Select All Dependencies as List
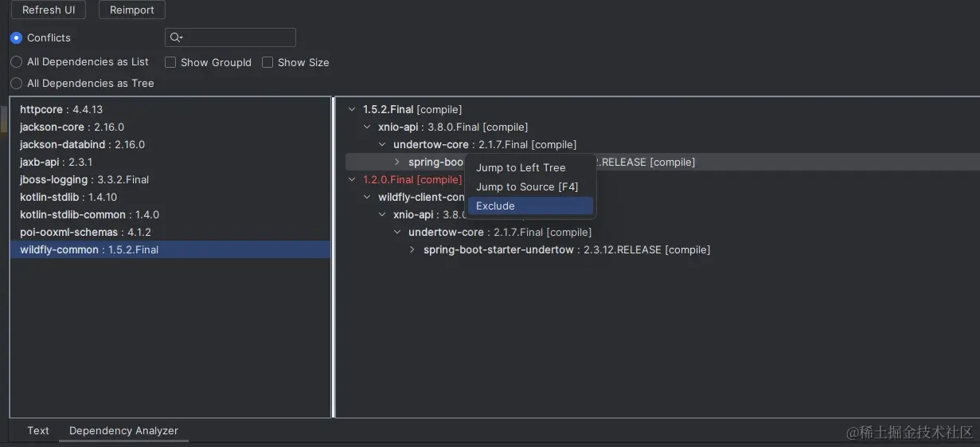Screen dimensions: 980x447 16,61
